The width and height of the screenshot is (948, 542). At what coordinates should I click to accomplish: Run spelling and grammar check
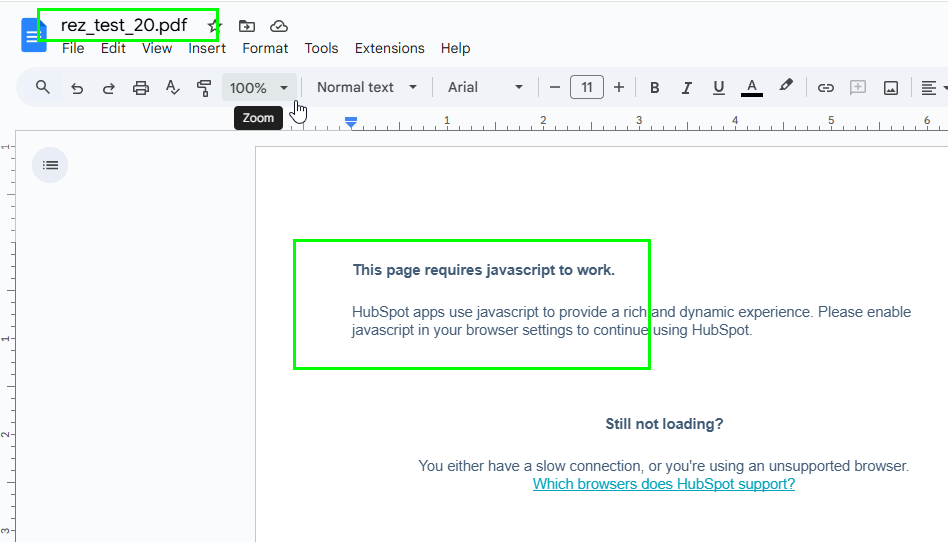172,88
